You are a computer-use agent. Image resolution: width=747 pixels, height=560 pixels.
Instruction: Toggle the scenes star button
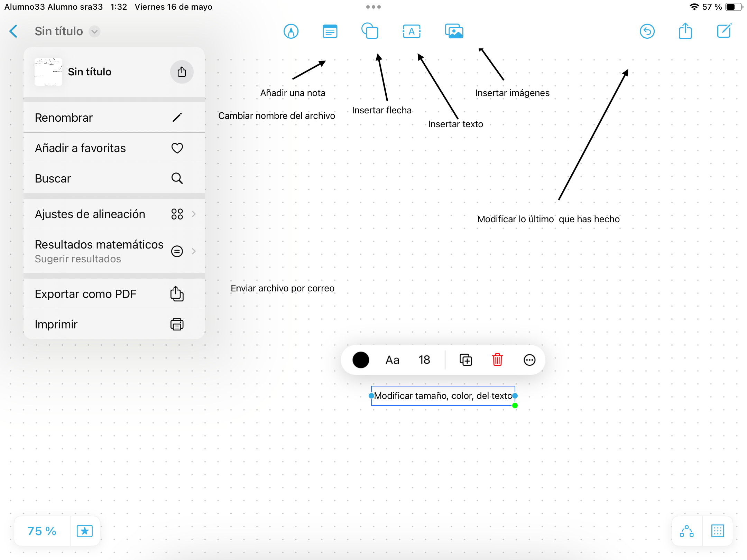[85, 531]
